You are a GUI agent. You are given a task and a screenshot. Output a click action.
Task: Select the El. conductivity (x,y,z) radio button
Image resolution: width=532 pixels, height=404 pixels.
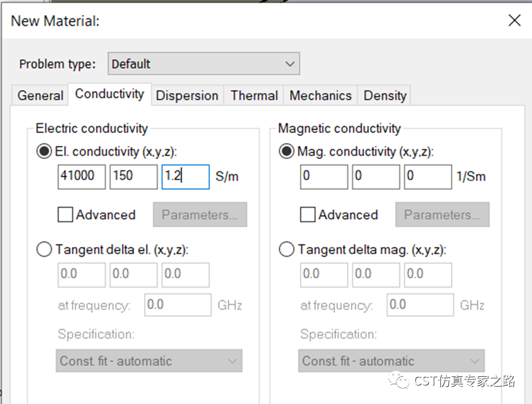(x=44, y=151)
